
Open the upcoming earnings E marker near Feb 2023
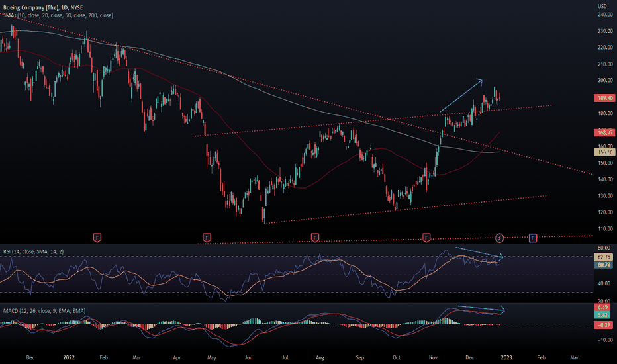click(533, 238)
